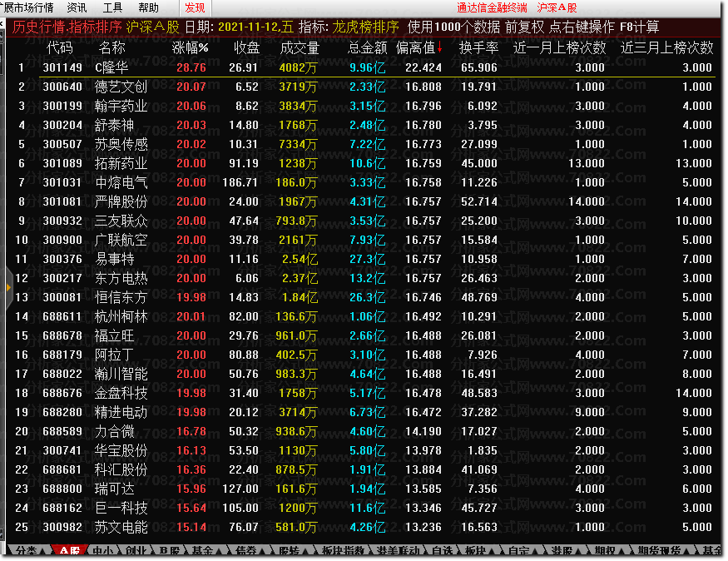Click the red sort arrow beside 偏离值

439,47
